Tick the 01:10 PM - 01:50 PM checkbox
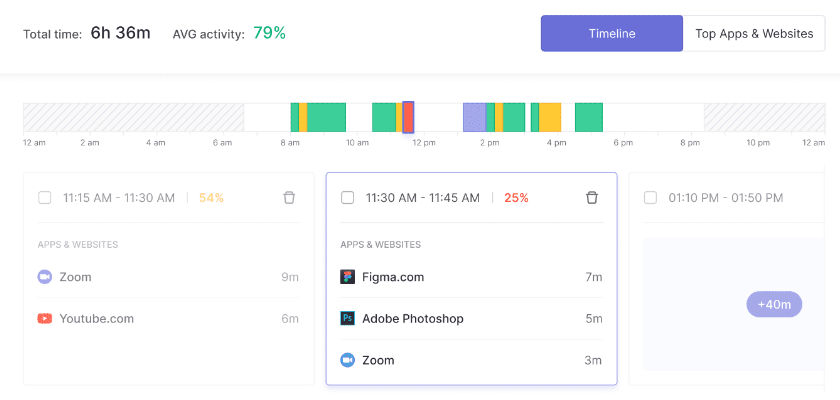Screen dimensions: 840x400 650,198
